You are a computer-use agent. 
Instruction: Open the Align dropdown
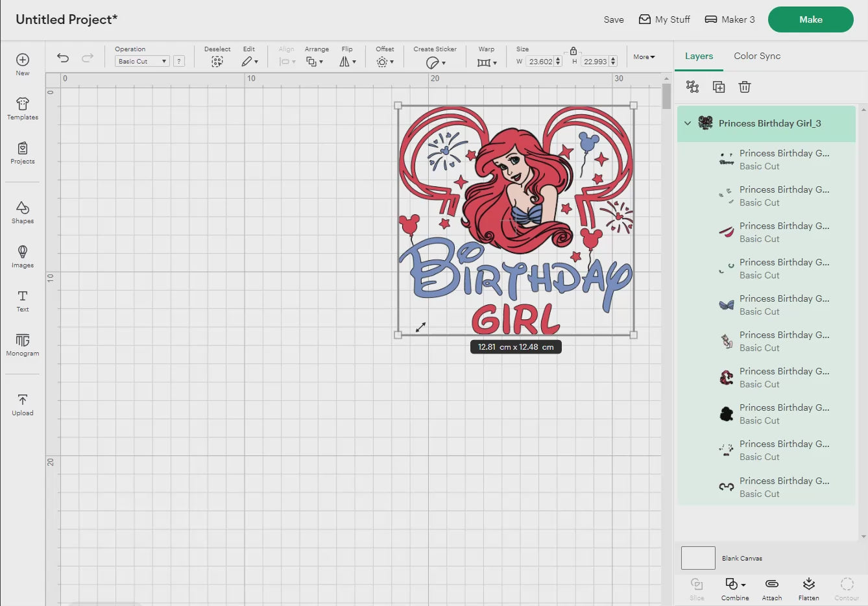[x=287, y=62]
